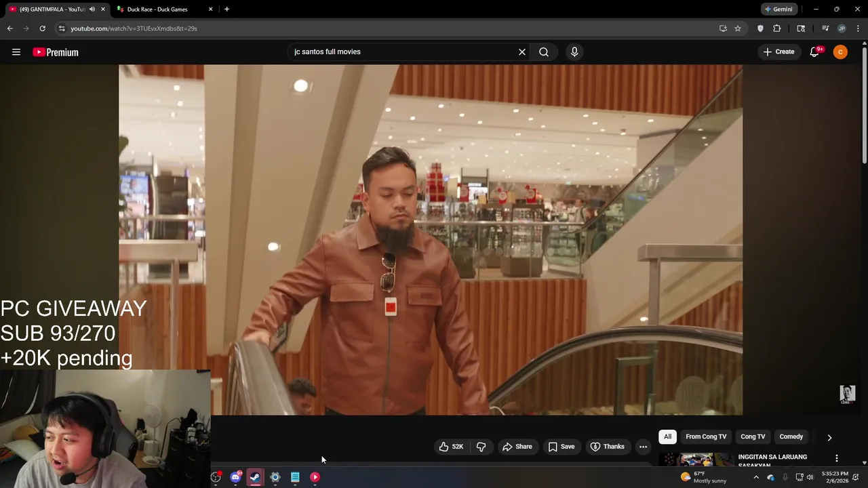This screenshot has width=868, height=488.
Task: Go back in the browser
Action: pos(10,28)
